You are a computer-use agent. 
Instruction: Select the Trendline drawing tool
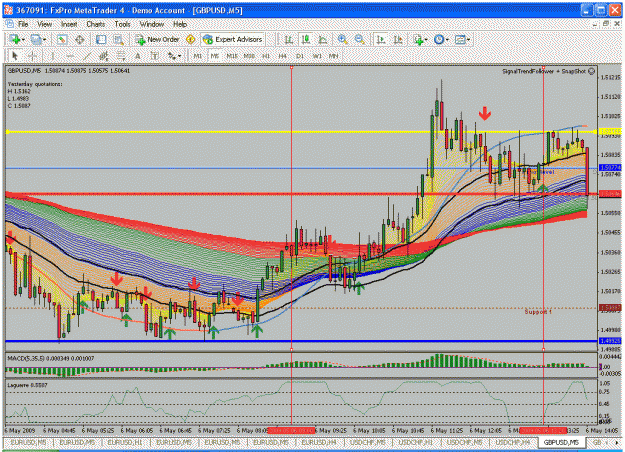click(x=87, y=56)
